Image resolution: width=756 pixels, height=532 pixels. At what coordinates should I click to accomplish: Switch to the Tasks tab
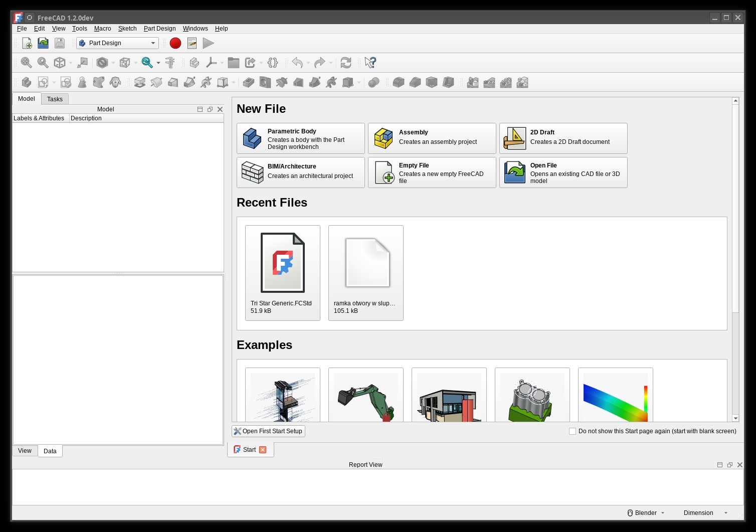pyautogui.click(x=55, y=99)
